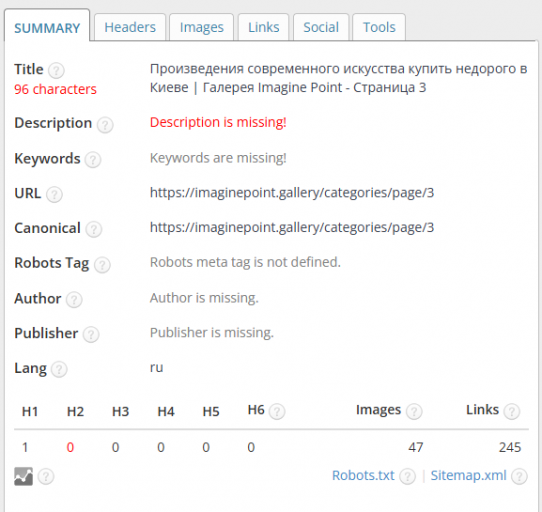Image resolution: width=542 pixels, height=512 pixels.
Task: Click 'Description is missing!' warning text
Action: click(x=218, y=122)
